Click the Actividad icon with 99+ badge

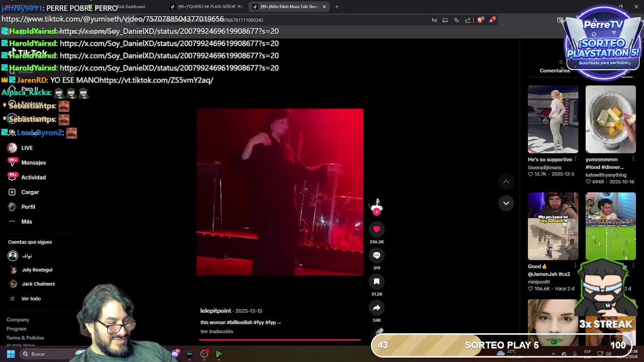coord(12,176)
